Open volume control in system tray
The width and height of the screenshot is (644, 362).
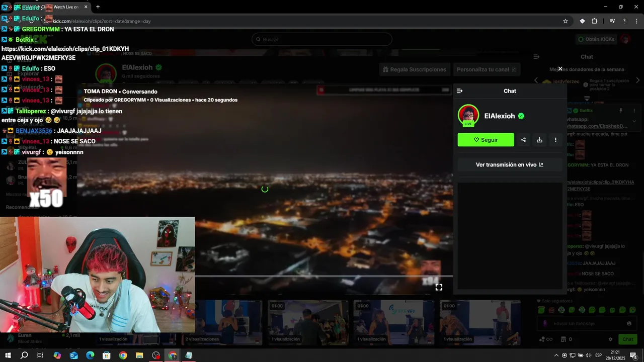click(x=588, y=355)
